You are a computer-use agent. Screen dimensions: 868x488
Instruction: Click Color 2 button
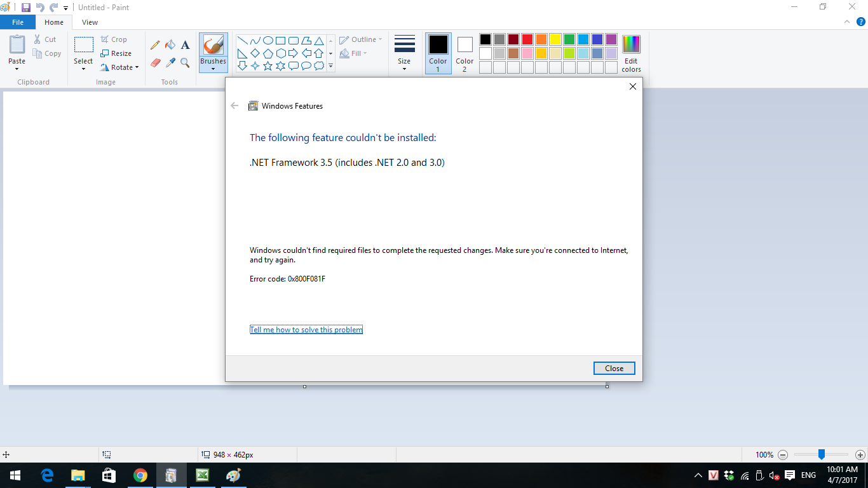tap(465, 53)
